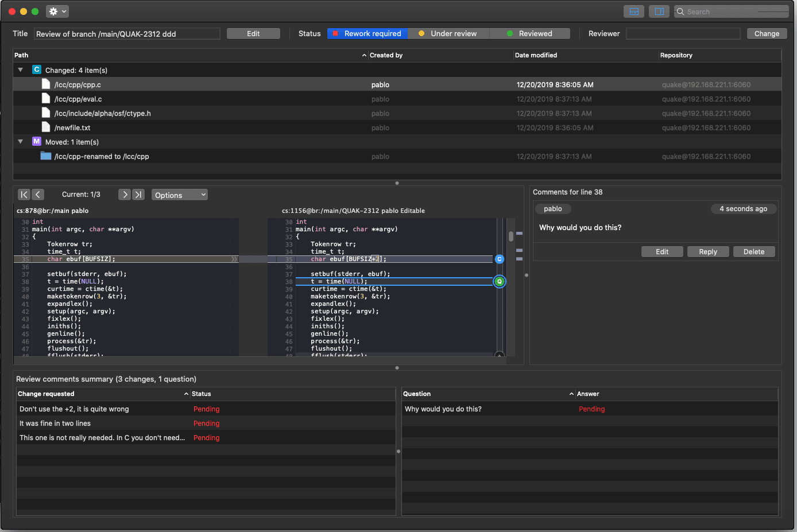Go to the first change in the diff
Viewport: 797px width, 532px height.
click(24, 195)
